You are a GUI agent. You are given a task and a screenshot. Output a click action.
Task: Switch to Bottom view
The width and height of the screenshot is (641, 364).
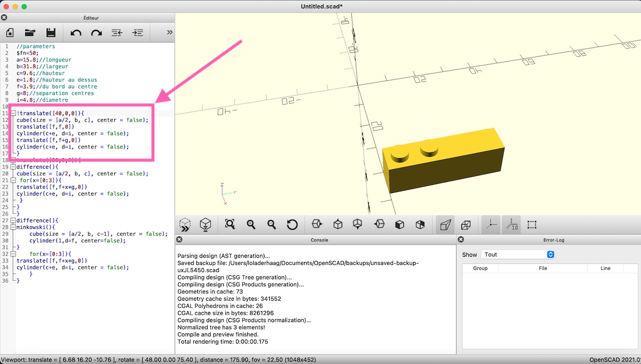point(358,224)
